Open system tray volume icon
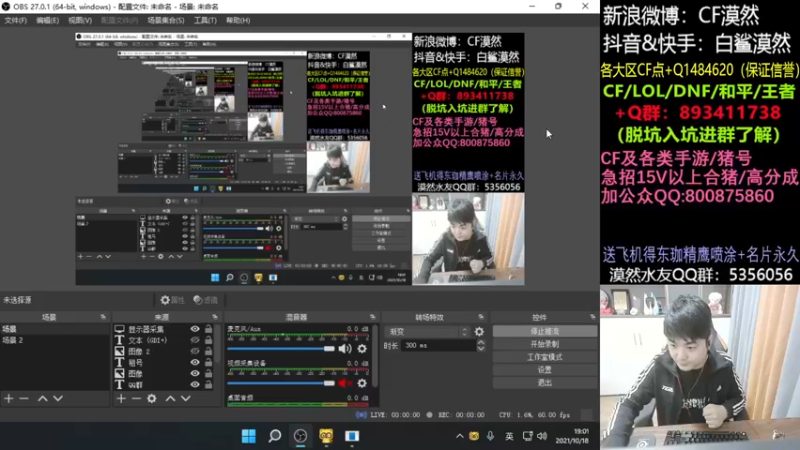This screenshot has width=800, height=450. tap(542, 436)
